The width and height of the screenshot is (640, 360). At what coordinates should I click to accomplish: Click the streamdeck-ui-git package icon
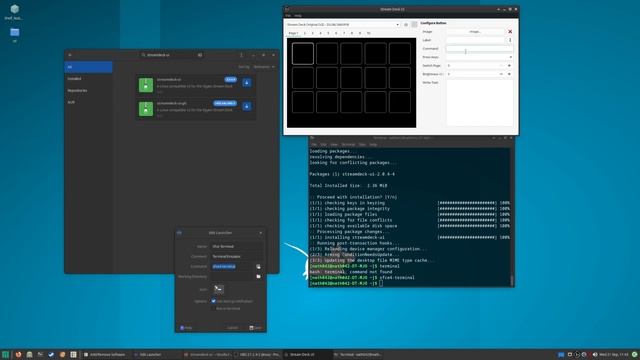pyautogui.click(x=146, y=109)
